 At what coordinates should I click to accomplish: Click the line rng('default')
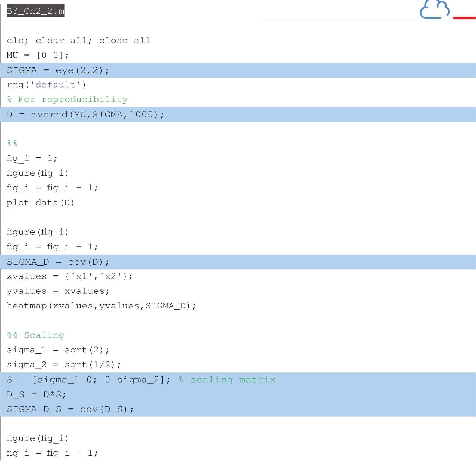point(46,85)
